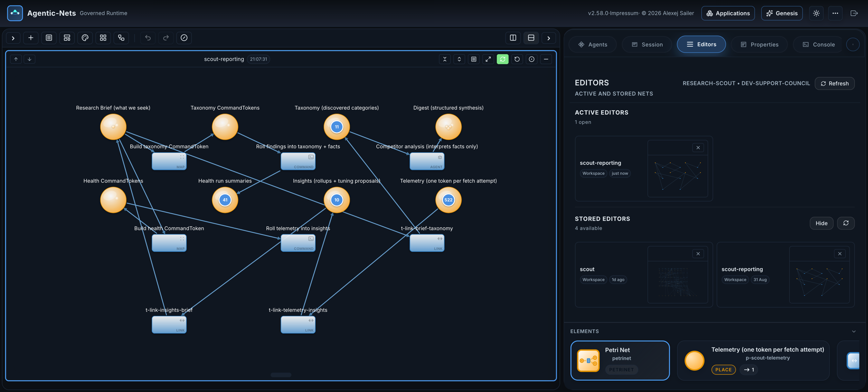
Task: Click the four-squares grid icon
Action: 103,38
